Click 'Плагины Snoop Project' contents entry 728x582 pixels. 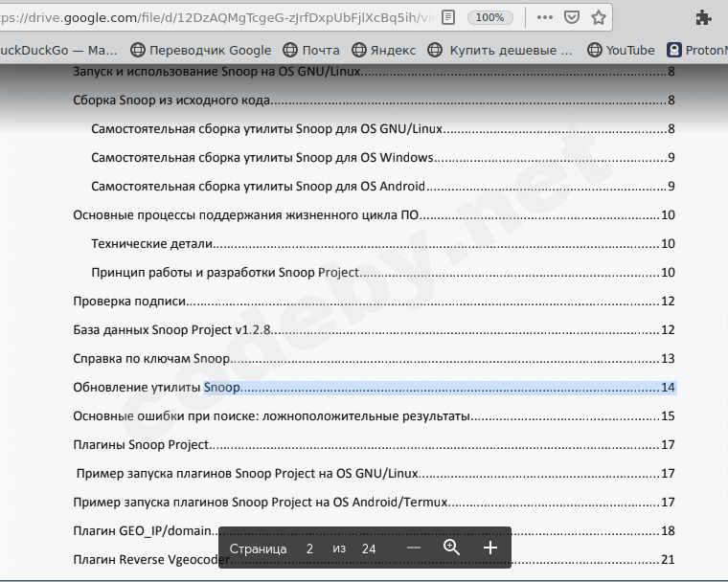[x=374, y=445]
